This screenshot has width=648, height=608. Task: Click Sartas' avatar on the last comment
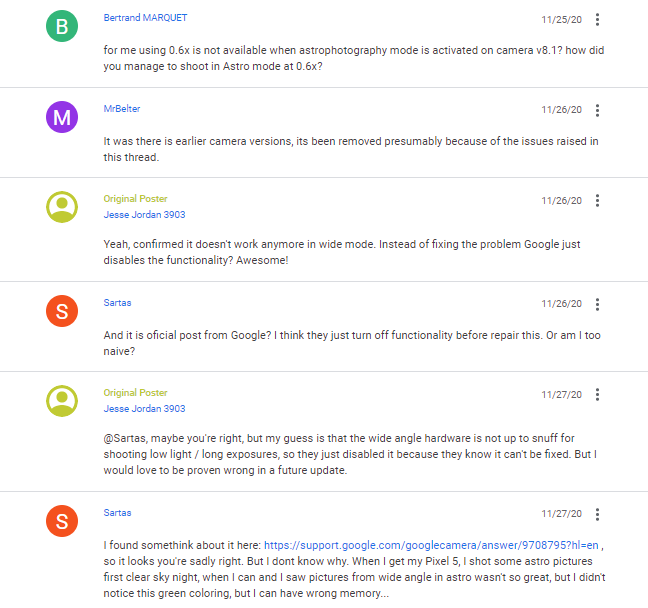(x=62, y=521)
